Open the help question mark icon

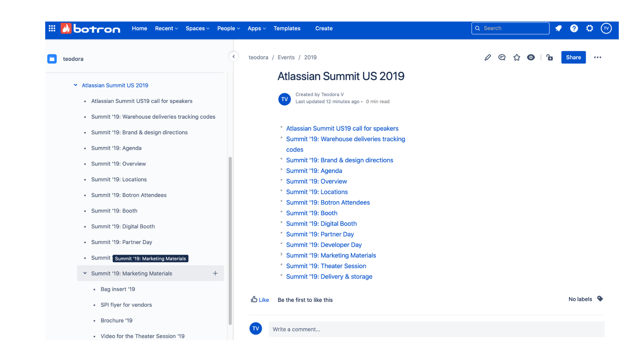[x=574, y=28]
